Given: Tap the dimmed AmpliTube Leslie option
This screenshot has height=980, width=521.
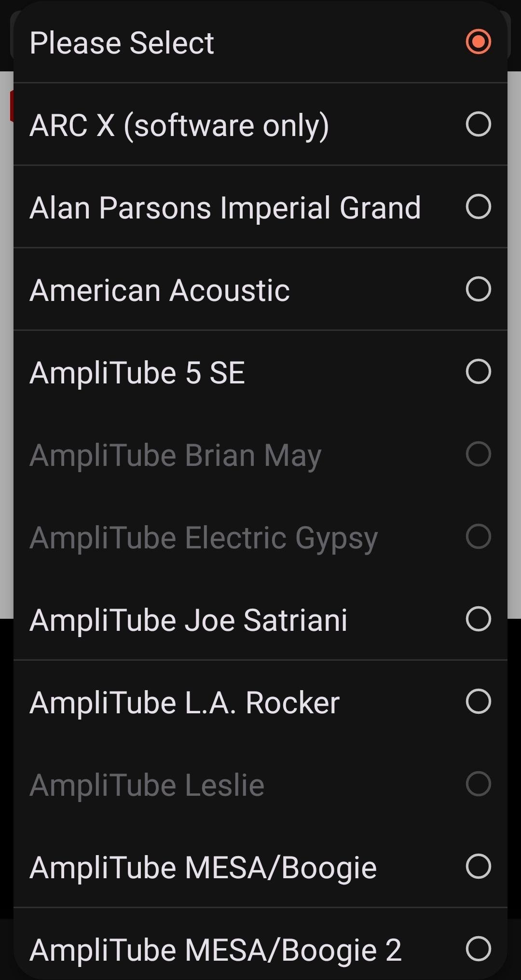Looking at the screenshot, I should [x=147, y=785].
